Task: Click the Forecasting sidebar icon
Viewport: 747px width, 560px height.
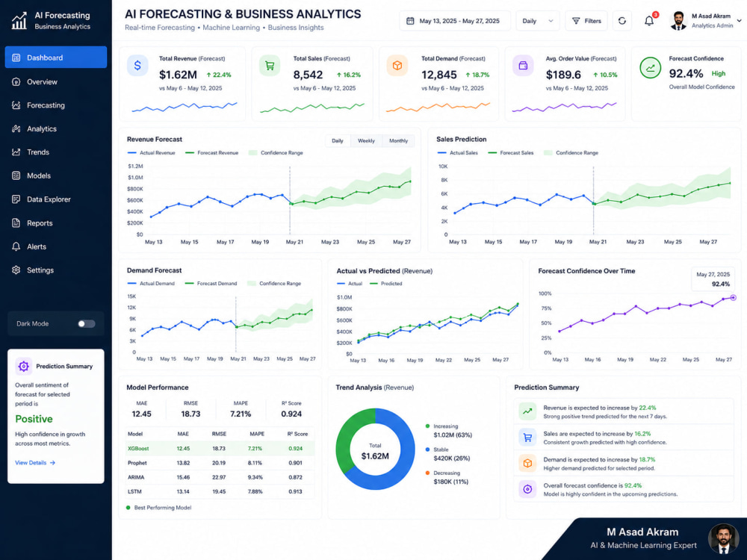Action: coord(16,105)
